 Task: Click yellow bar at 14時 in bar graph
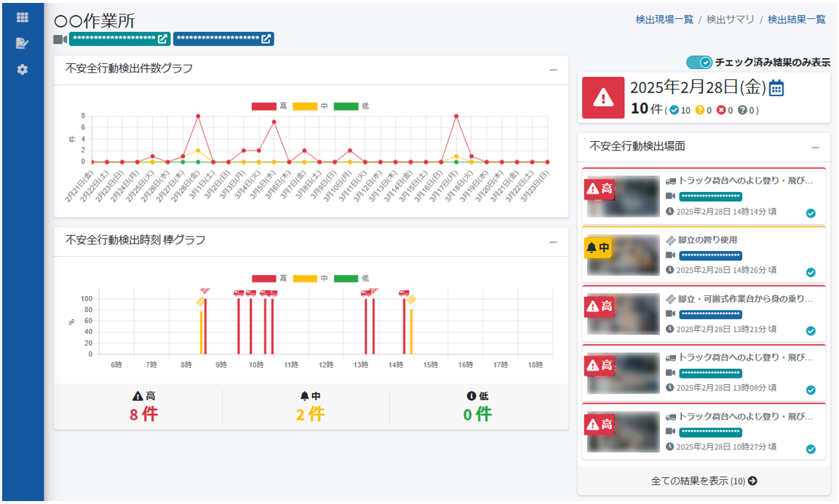click(411, 331)
